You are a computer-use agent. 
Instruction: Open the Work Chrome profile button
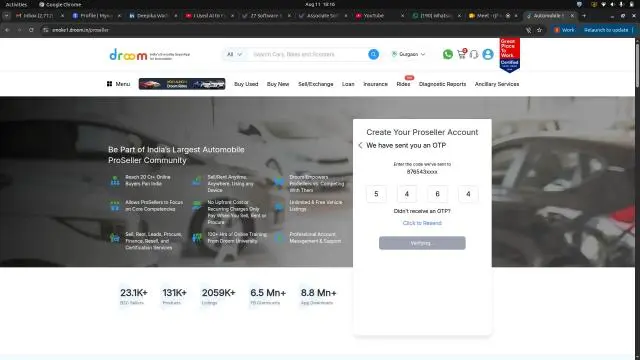click(x=564, y=30)
